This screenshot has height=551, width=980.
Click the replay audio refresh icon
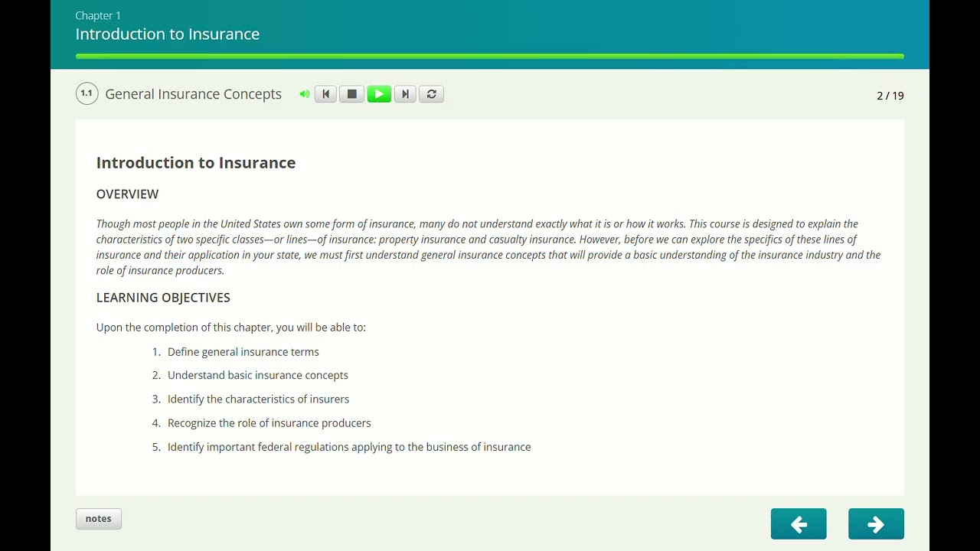pos(432,94)
